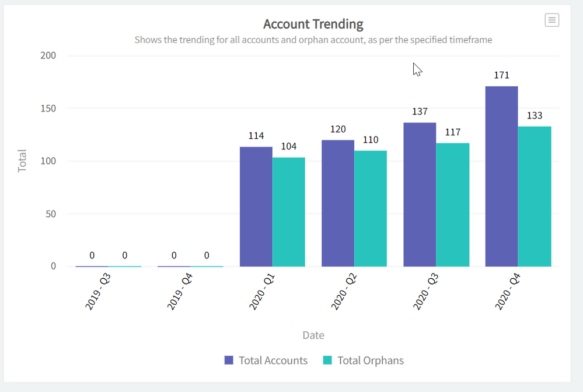Viewport: 583px width, 392px height.
Task: Open the chart context menu hamburger icon
Action: (x=551, y=20)
